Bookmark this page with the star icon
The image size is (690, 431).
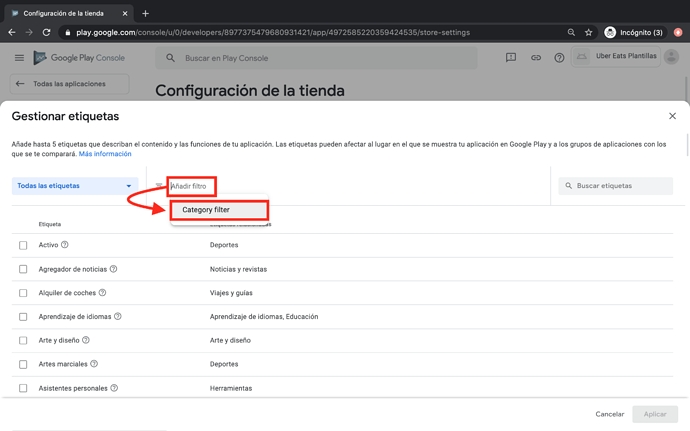click(x=588, y=32)
